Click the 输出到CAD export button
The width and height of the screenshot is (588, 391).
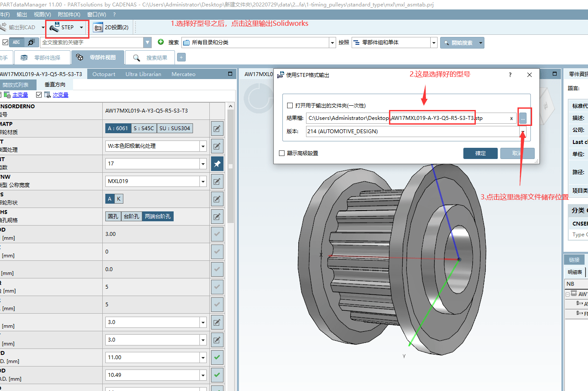click(18, 27)
